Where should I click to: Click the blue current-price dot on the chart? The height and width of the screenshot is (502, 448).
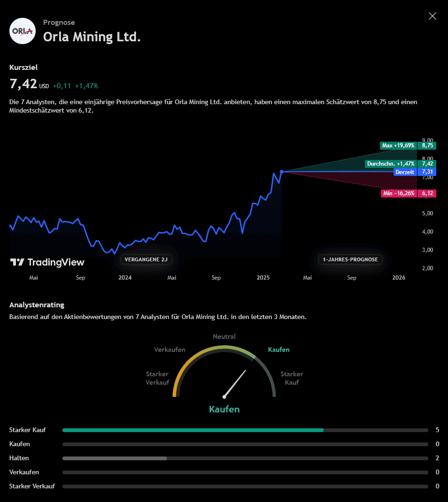tap(281, 172)
